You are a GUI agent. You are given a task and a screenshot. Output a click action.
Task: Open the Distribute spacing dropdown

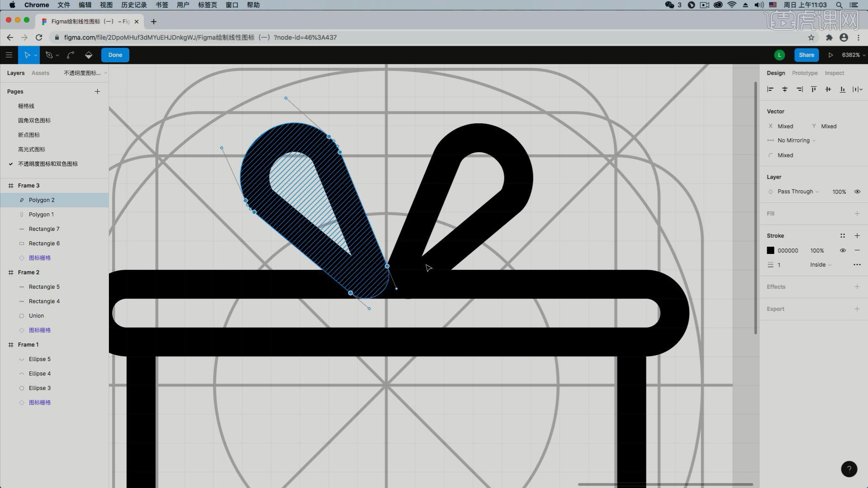point(858,89)
